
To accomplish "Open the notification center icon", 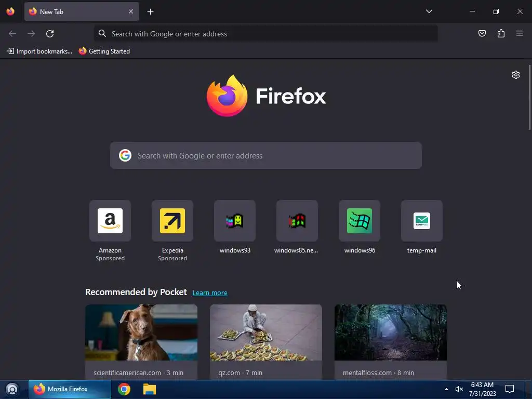I will click(510, 389).
